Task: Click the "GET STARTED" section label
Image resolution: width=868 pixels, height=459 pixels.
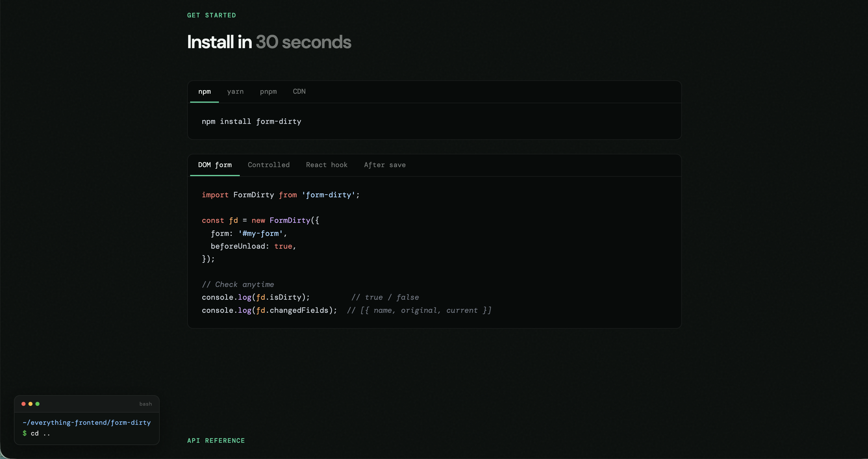Action: pos(212,15)
